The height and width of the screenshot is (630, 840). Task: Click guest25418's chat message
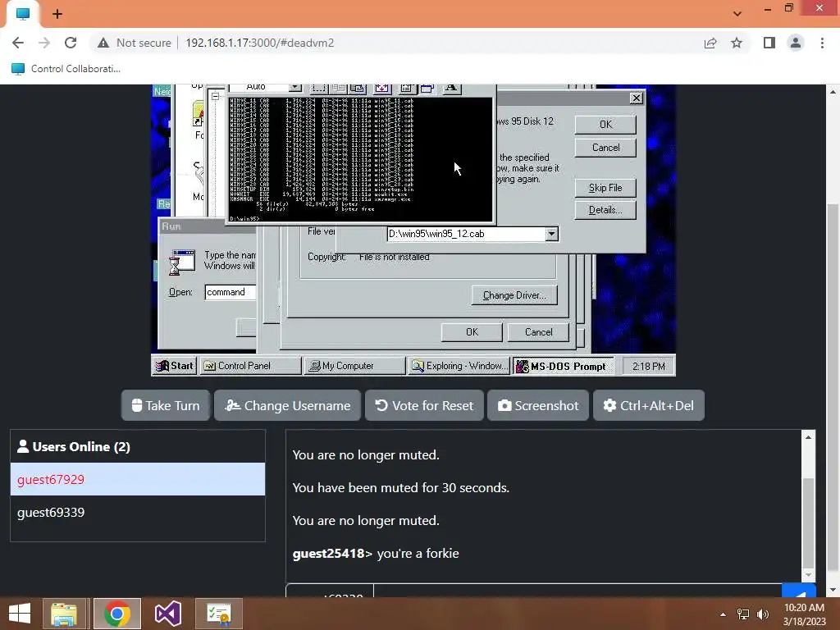point(376,554)
